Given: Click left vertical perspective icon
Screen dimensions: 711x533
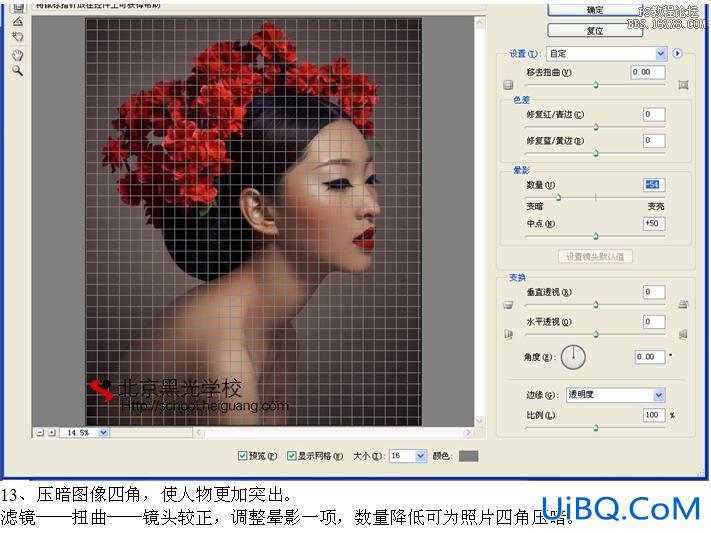Looking at the screenshot, I should pyautogui.click(x=508, y=305).
